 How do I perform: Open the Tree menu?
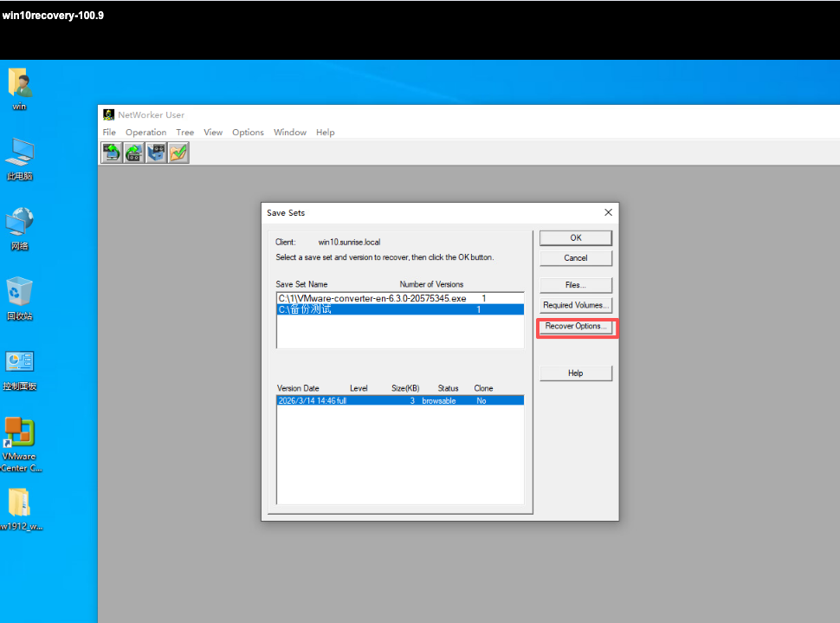click(184, 133)
